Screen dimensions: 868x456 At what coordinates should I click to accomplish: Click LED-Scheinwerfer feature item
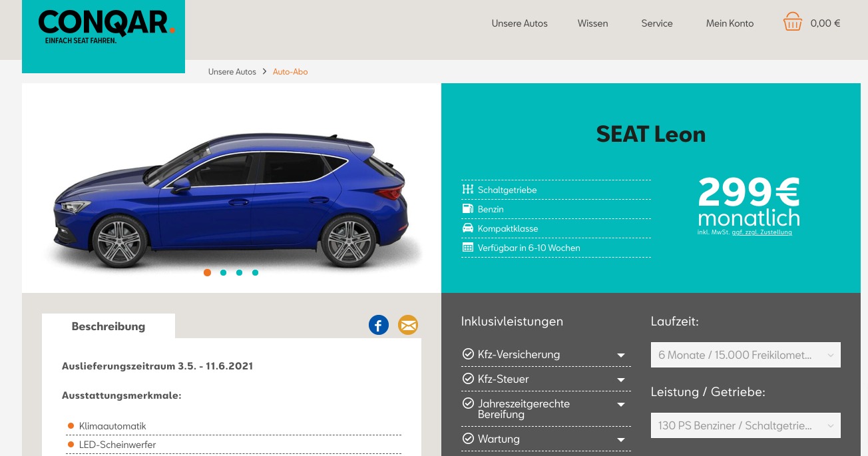coord(117,445)
